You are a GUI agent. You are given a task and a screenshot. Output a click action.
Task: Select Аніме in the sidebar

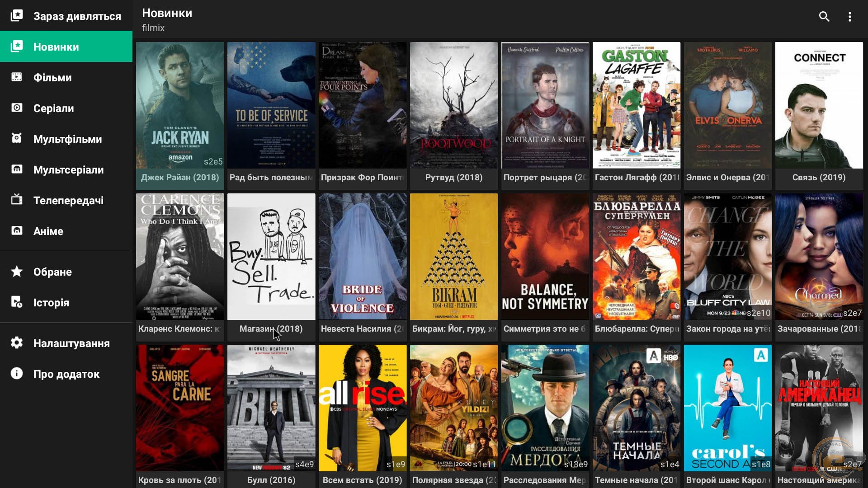(x=48, y=231)
